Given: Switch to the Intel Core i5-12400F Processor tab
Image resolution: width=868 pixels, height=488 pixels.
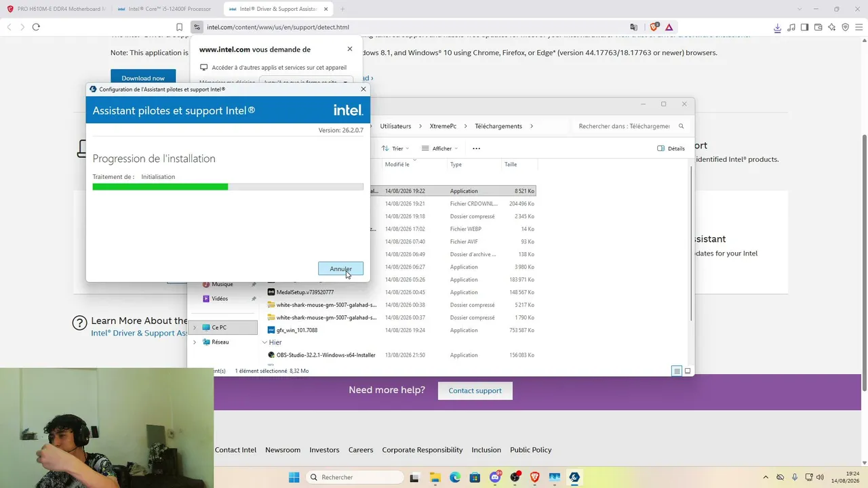Looking at the screenshot, I should [x=166, y=9].
